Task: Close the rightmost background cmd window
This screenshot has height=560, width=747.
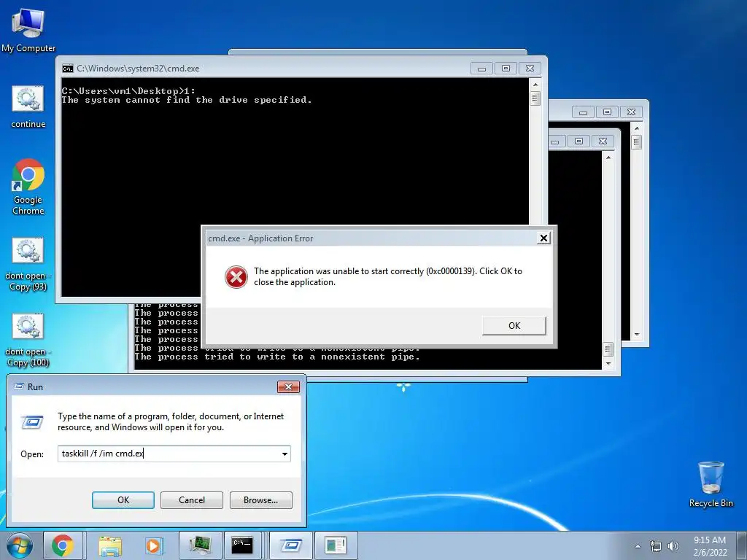Action: point(631,112)
